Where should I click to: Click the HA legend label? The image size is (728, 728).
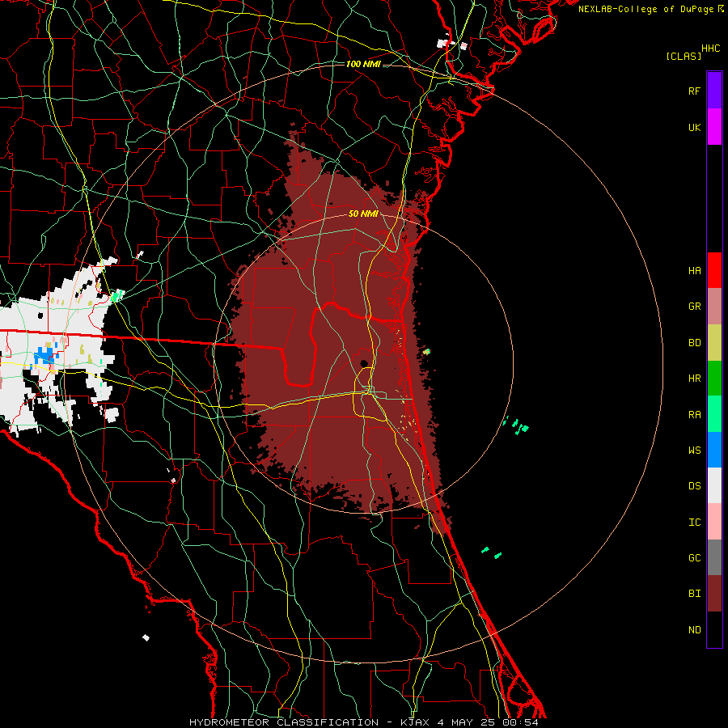tap(694, 270)
